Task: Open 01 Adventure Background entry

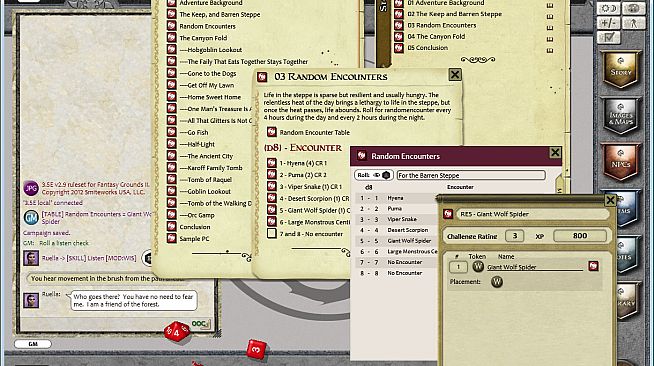Action: click(x=446, y=3)
